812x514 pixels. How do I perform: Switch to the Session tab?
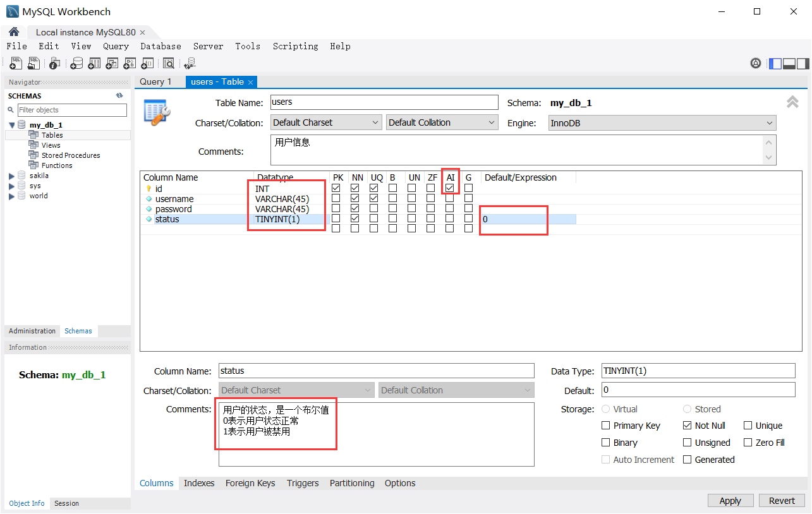[x=66, y=503]
